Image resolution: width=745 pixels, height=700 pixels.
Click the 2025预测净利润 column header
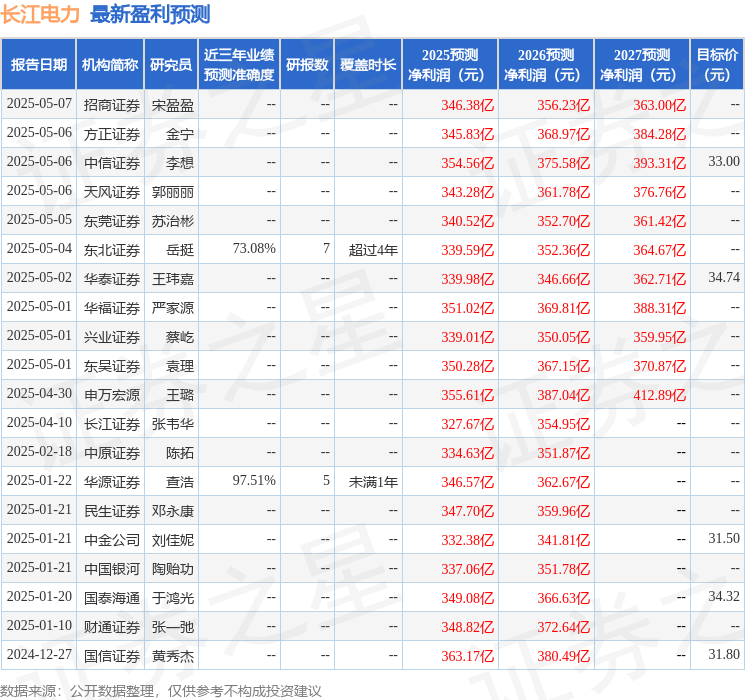450,65
